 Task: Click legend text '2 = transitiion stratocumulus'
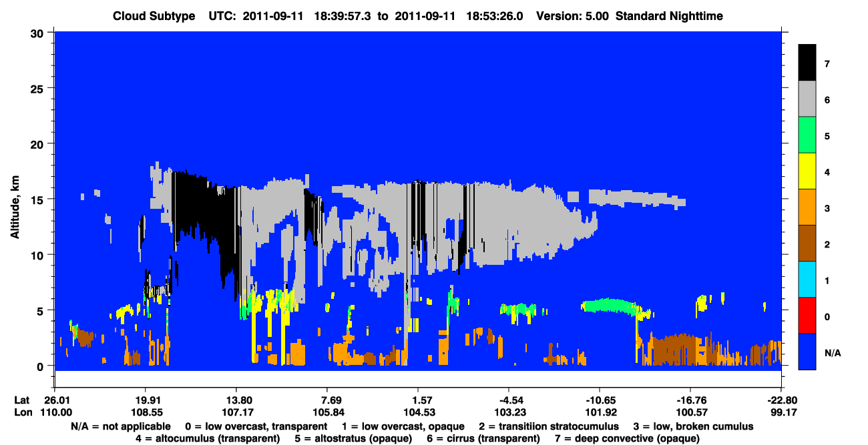click(548, 426)
